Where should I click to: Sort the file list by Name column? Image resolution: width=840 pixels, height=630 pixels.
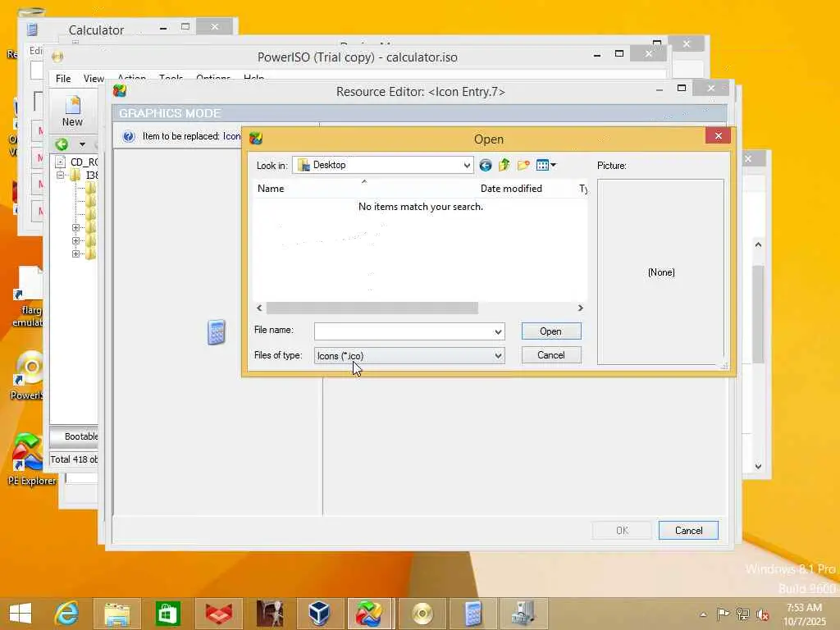(x=271, y=189)
